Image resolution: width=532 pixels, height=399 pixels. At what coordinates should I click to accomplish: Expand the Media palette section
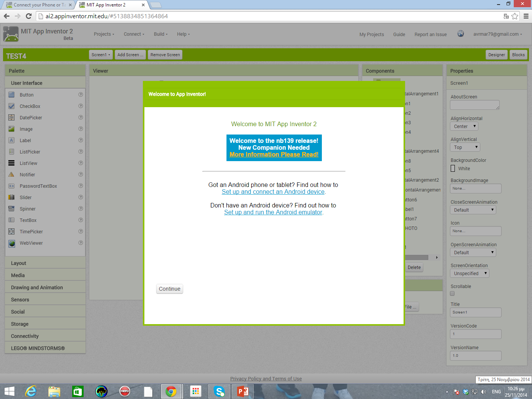coord(45,275)
